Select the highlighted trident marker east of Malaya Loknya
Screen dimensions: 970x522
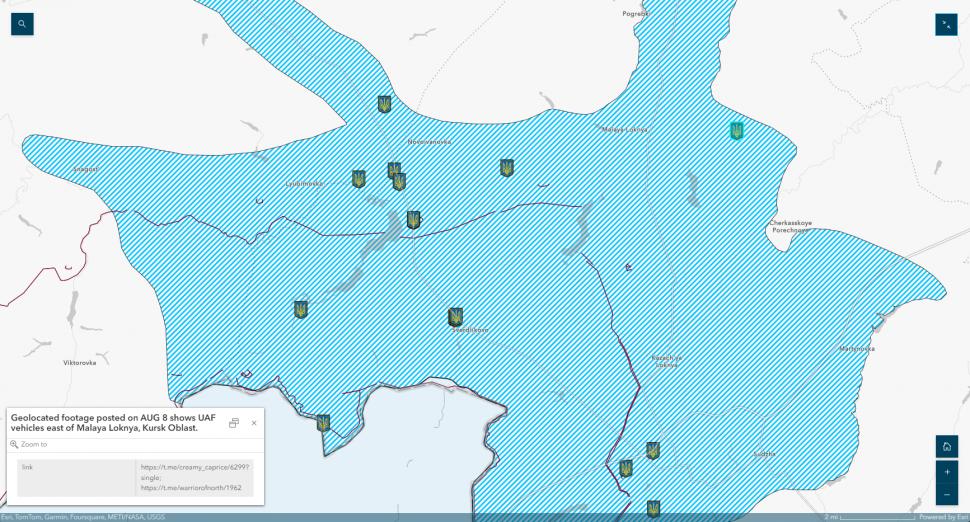point(737,131)
